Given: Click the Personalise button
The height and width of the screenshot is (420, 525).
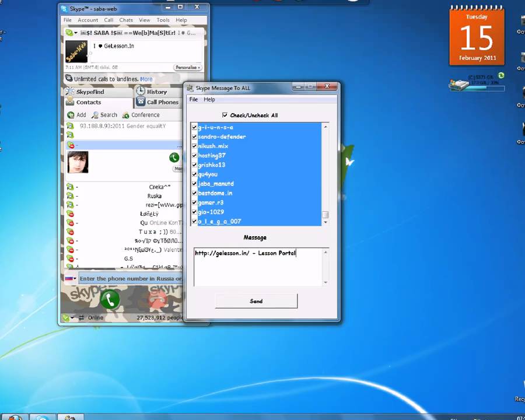Looking at the screenshot, I should pyautogui.click(x=187, y=67).
